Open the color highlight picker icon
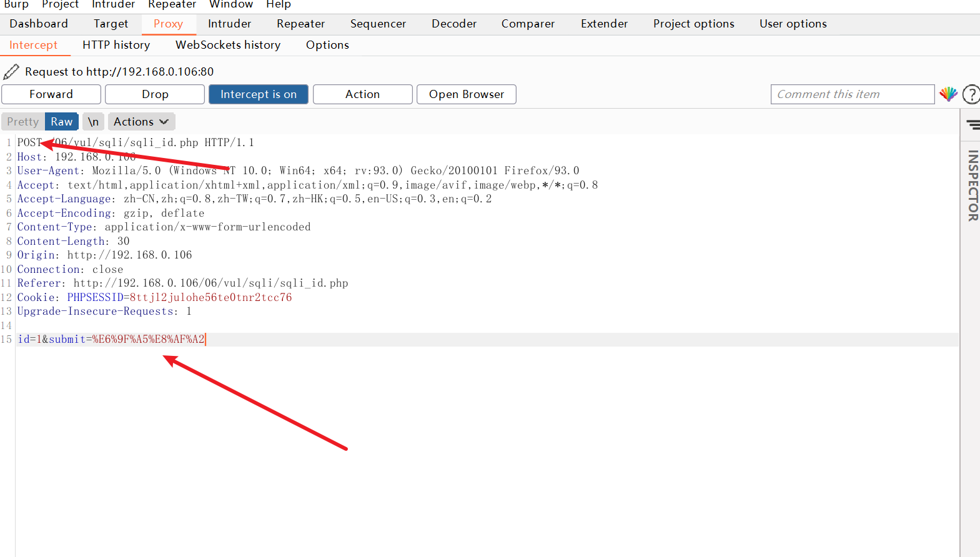 click(948, 94)
